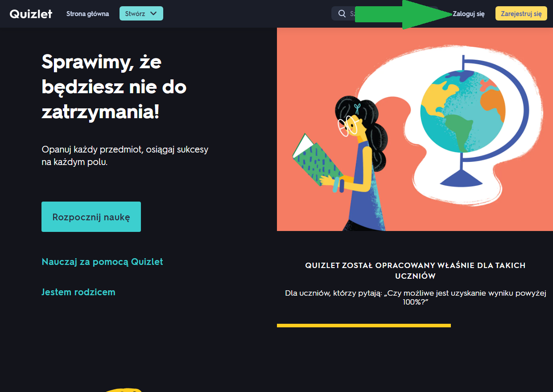
Task: Click the Rozpocznij naukę button
Action: pyautogui.click(x=91, y=217)
